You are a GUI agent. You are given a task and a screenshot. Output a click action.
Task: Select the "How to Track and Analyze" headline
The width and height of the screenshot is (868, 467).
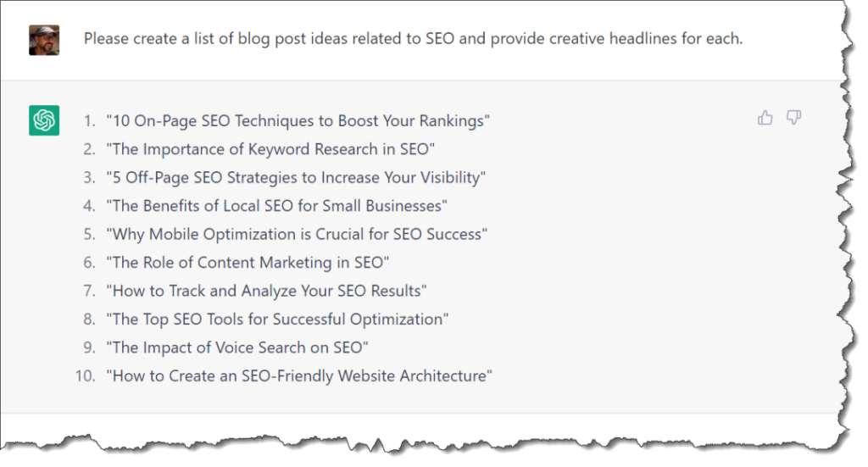266,291
